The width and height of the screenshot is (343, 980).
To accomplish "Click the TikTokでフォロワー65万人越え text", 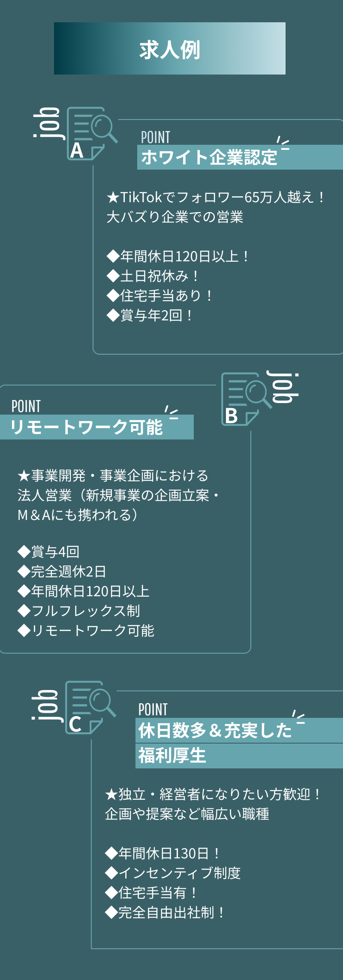I will coord(216,197).
